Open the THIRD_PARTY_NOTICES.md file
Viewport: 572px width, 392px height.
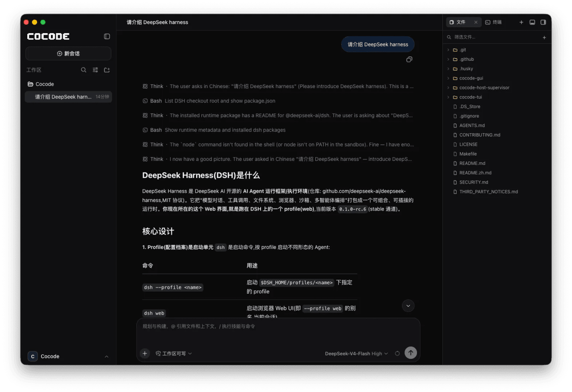click(488, 192)
